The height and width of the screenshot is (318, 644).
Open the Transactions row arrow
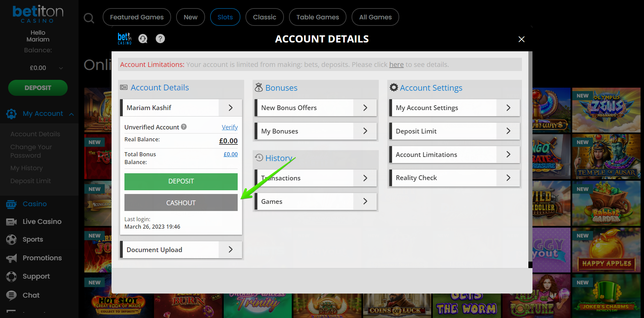pyautogui.click(x=365, y=178)
